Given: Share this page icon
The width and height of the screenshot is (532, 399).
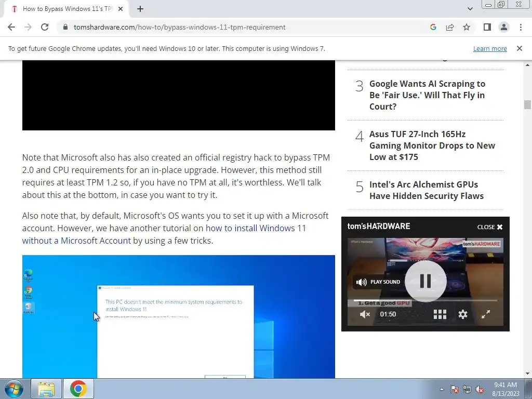Looking at the screenshot, I should (450, 27).
